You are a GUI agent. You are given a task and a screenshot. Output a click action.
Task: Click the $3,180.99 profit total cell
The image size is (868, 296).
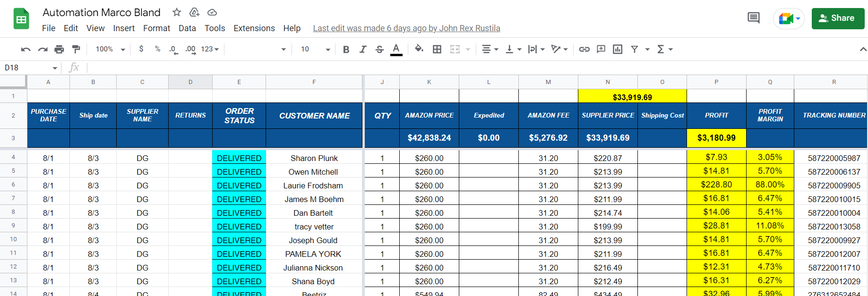pos(716,138)
